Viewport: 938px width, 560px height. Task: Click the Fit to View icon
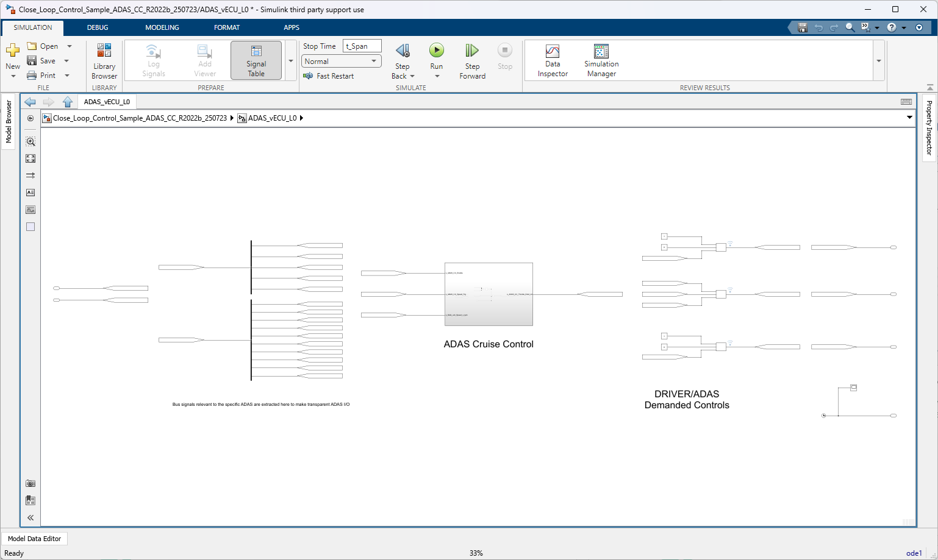tap(30, 158)
